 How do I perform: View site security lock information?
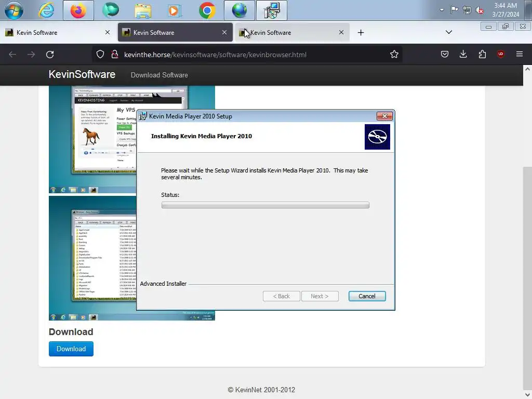point(115,54)
